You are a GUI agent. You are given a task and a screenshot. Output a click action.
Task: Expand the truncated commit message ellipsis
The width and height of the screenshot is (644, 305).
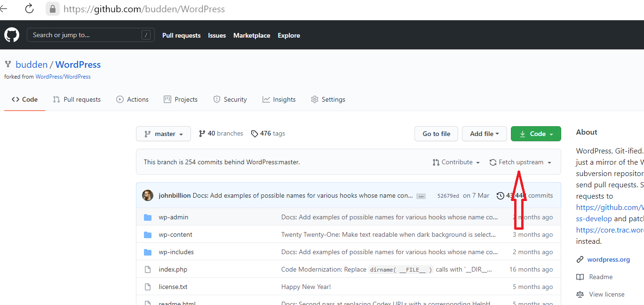click(421, 196)
